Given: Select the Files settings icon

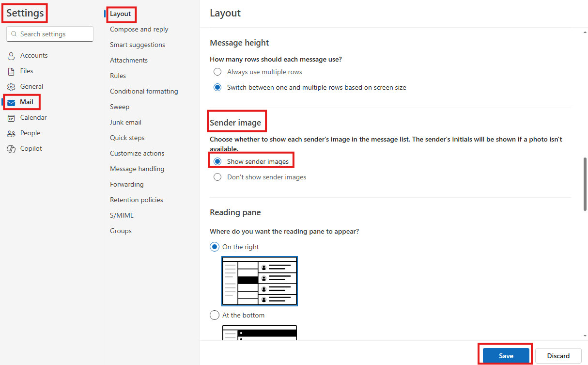Looking at the screenshot, I should [x=12, y=71].
